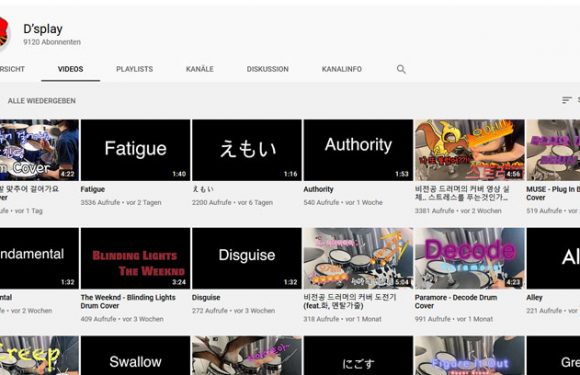Click the Korean title ending (feat.화, 멘탈가출)

[350, 301]
